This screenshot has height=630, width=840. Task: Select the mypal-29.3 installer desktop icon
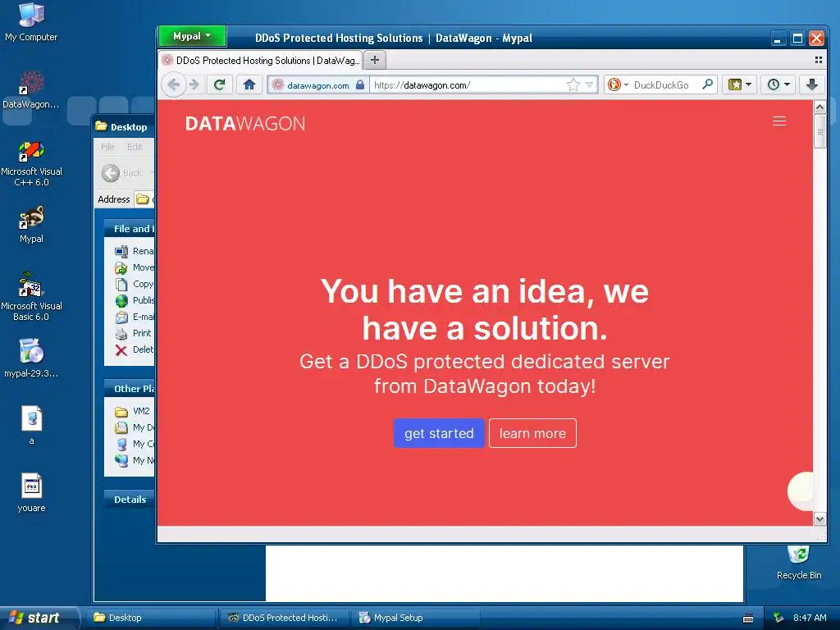31,358
